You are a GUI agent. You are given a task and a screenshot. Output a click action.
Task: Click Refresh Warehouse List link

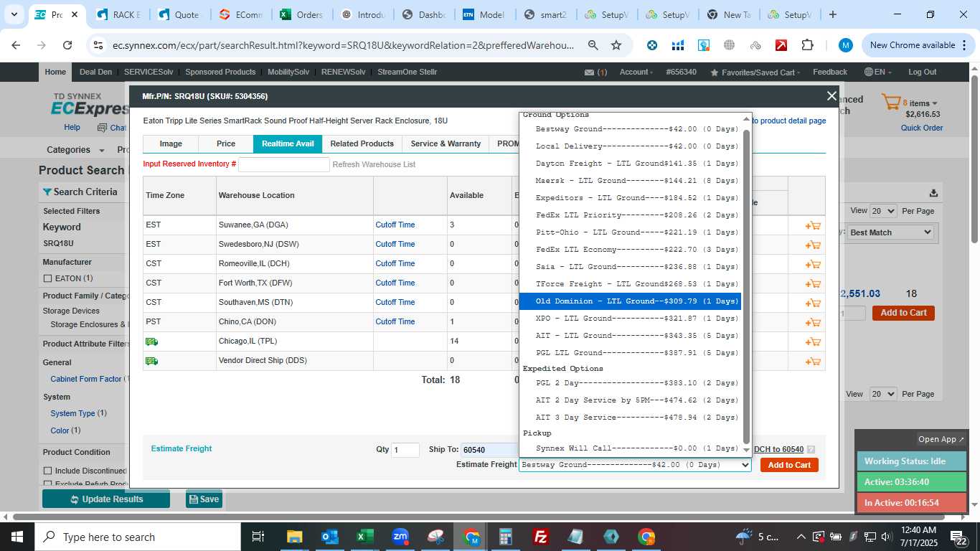coord(374,165)
